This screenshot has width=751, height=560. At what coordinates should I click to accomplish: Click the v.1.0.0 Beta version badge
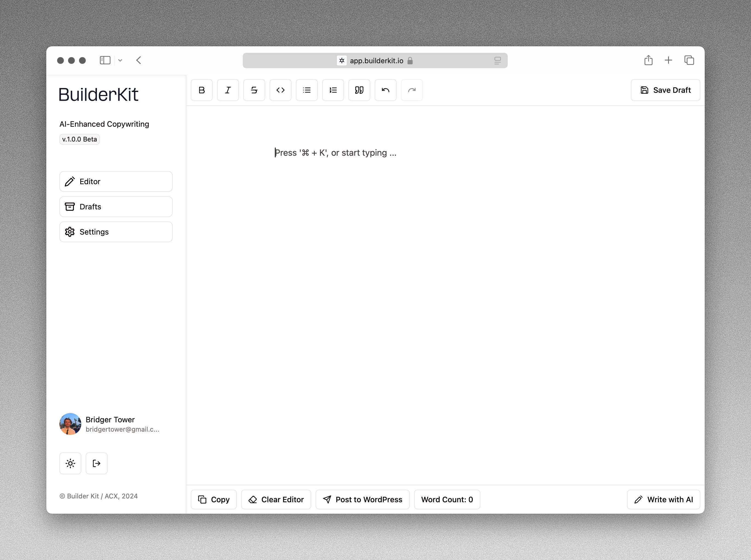click(80, 139)
